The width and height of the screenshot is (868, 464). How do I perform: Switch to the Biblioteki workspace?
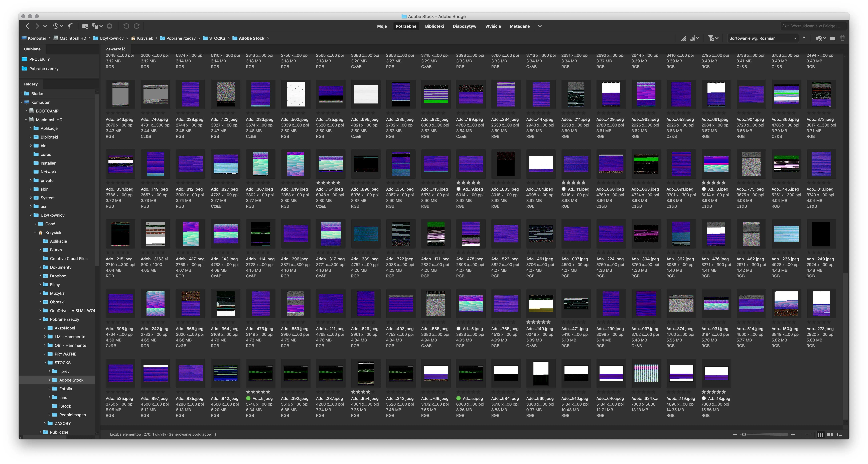pyautogui.click(x=434, y=26)
